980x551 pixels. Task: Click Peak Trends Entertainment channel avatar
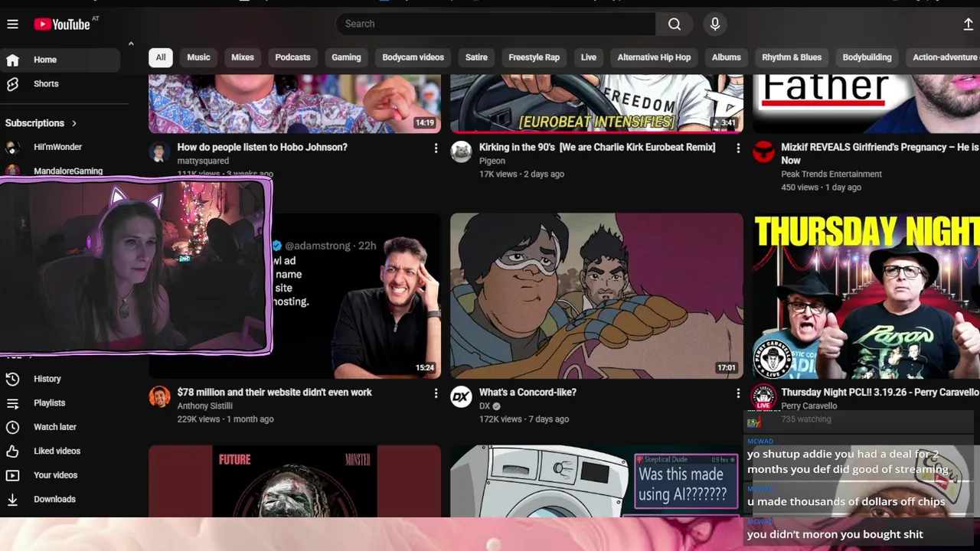(x=763, y=152)
